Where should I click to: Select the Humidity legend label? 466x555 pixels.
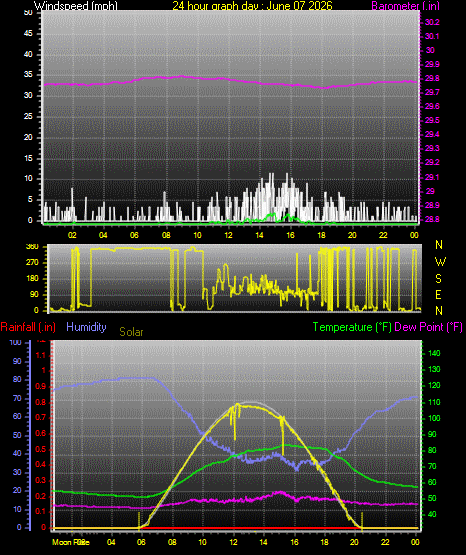point(86,327)
